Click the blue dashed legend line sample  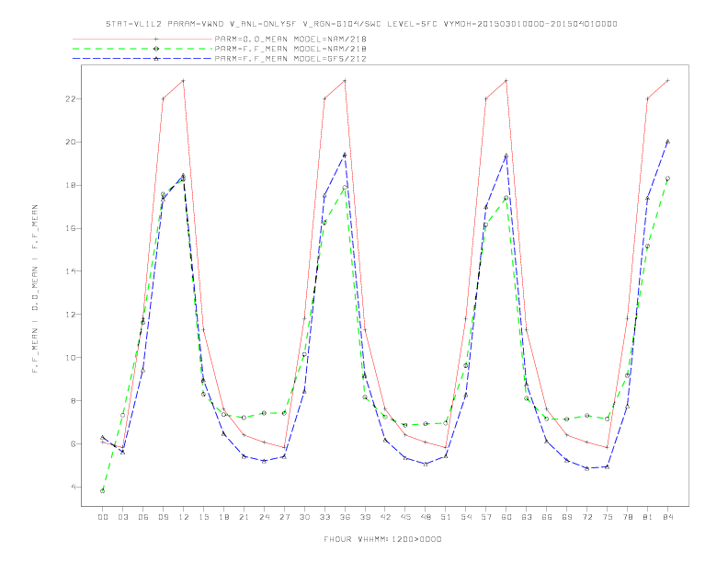[142, 59]
